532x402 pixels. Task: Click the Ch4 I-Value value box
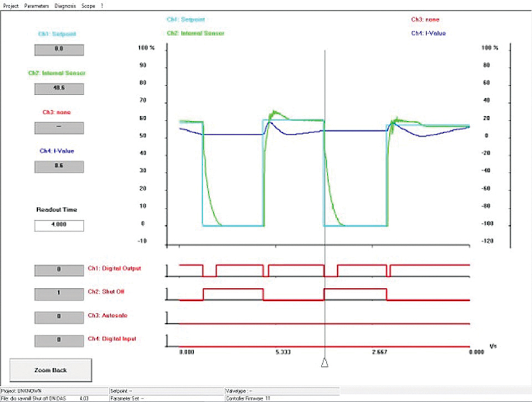(59, 167)
